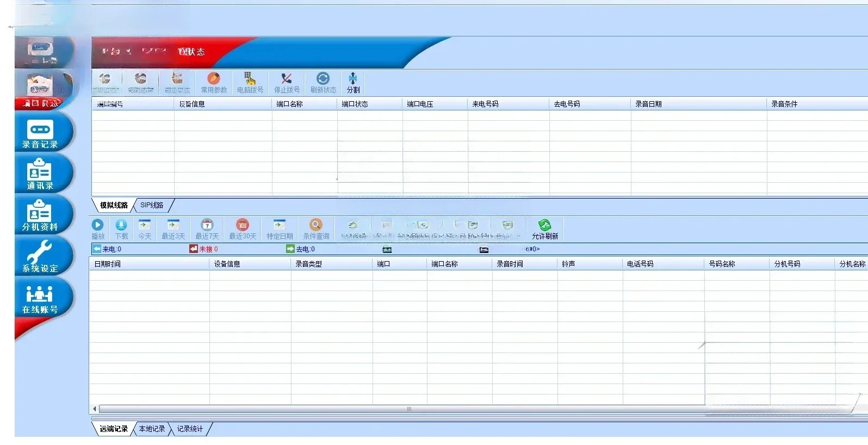
Task: Sort by 端口状态 column header
Action: pyautogui.click(x=370, y=104)
